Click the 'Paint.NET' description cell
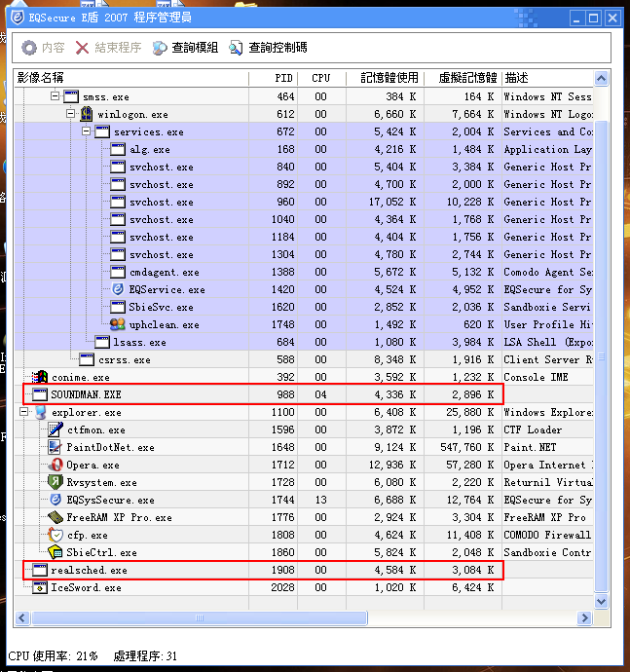Screen dimensions: 630x672 point(530,447)
